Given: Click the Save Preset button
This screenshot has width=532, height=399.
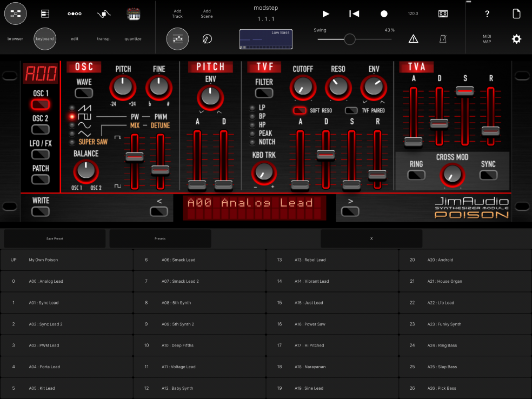Looking at the screenshot, I should [54, 238].
